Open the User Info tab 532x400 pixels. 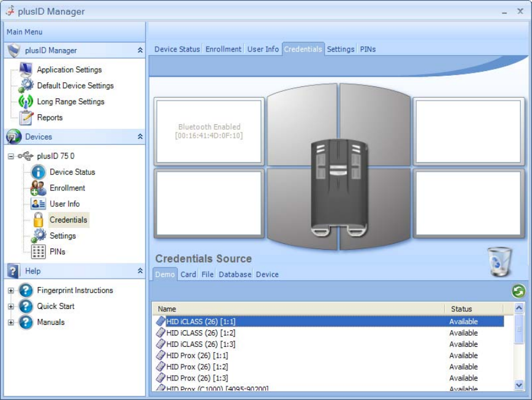263,49
